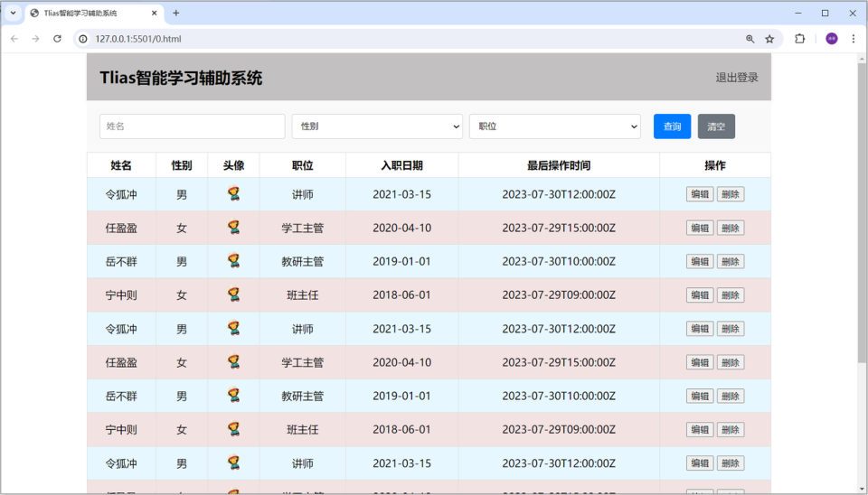Click 删除 in the second 令狐冲 row
This screenshot has height=495, width=868.
click(x=731, y=329)
